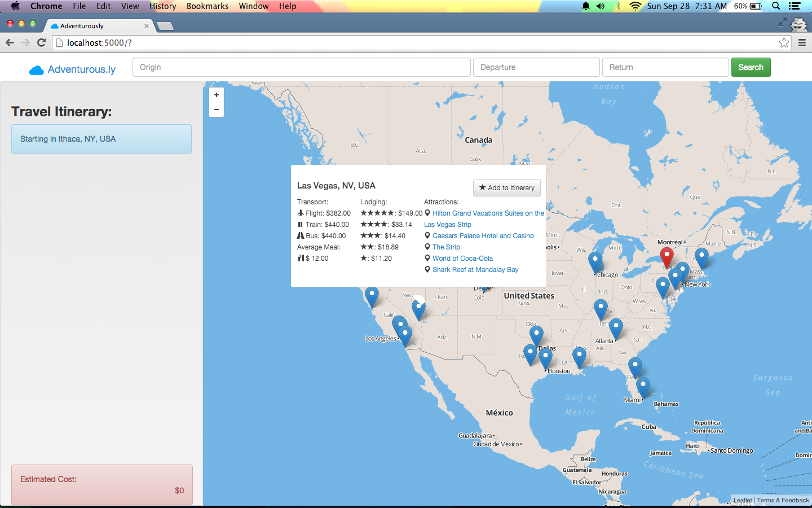This screenshot has width=812, height=508.
Task: Select the map marker in central Florida
Action: 635,367
